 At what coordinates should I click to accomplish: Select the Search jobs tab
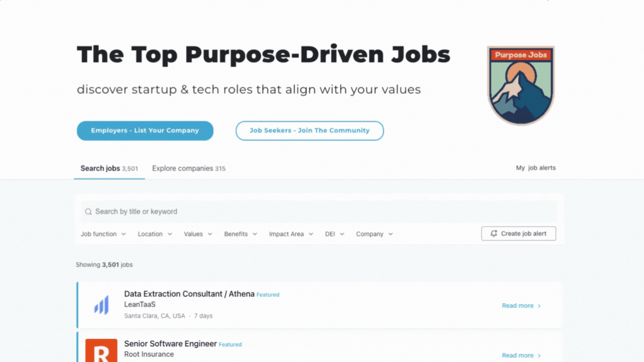pyautogui.click(x=109, y=168)
